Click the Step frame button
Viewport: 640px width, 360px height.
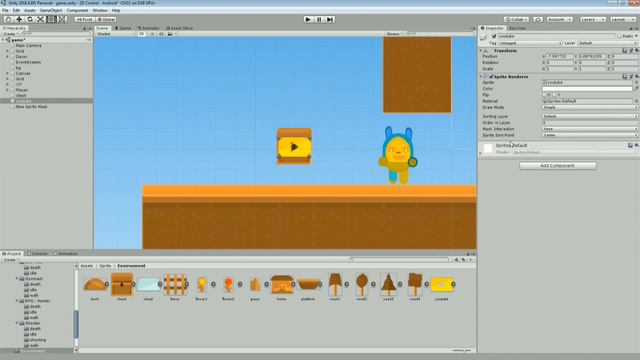pos(330,19)
